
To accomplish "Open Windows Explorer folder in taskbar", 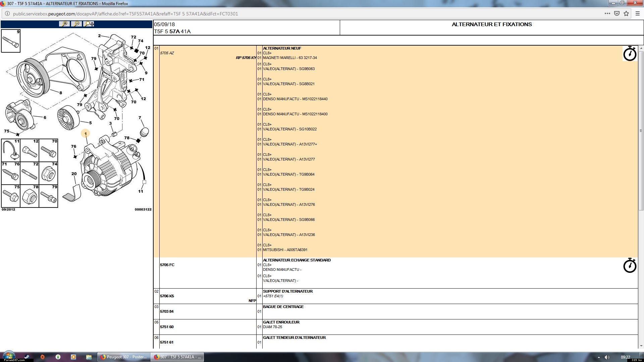I will 89,357.
